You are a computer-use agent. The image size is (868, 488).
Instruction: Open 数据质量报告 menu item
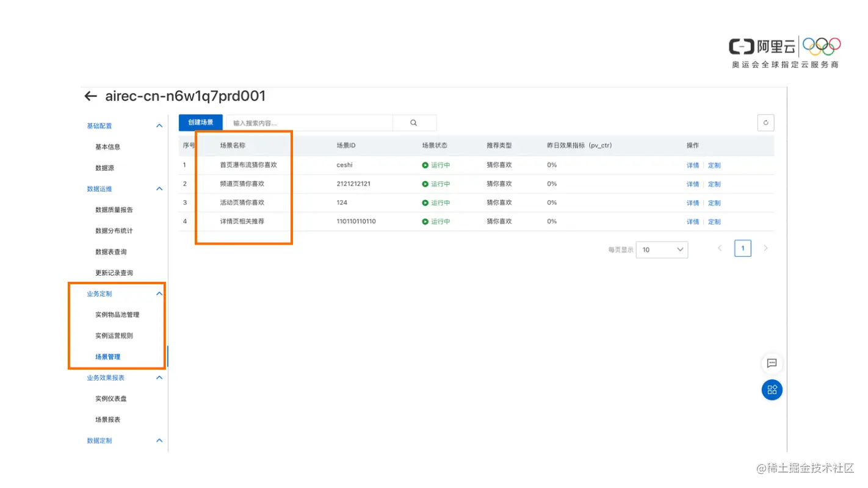click(114, 210)
